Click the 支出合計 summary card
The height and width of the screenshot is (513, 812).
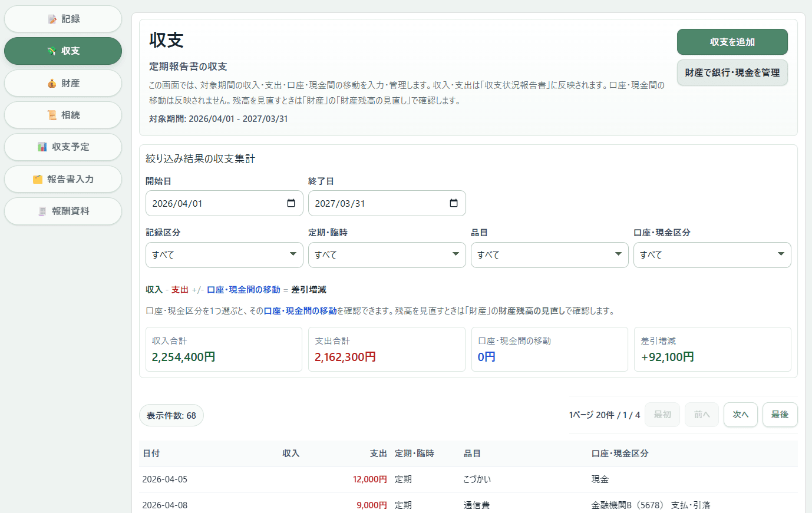point(387,349)
